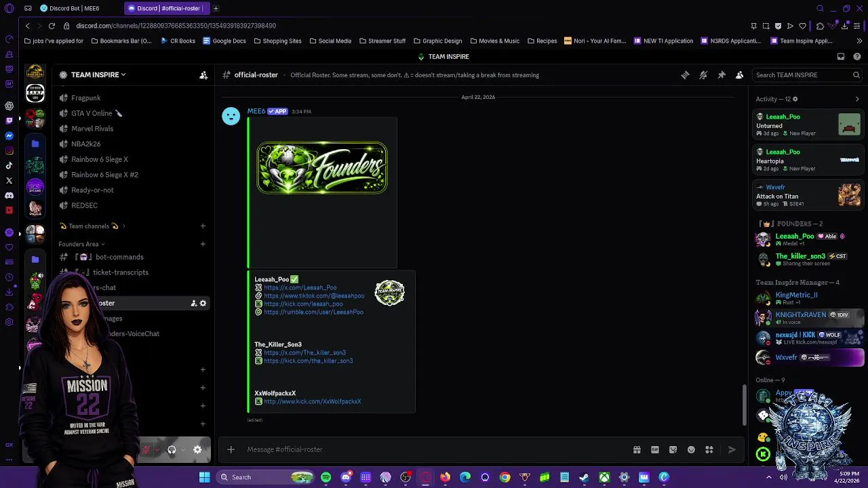The height and width of the screenshot is (488, 868).
Task: Open a new browser tab
Action: click(216, 8)
